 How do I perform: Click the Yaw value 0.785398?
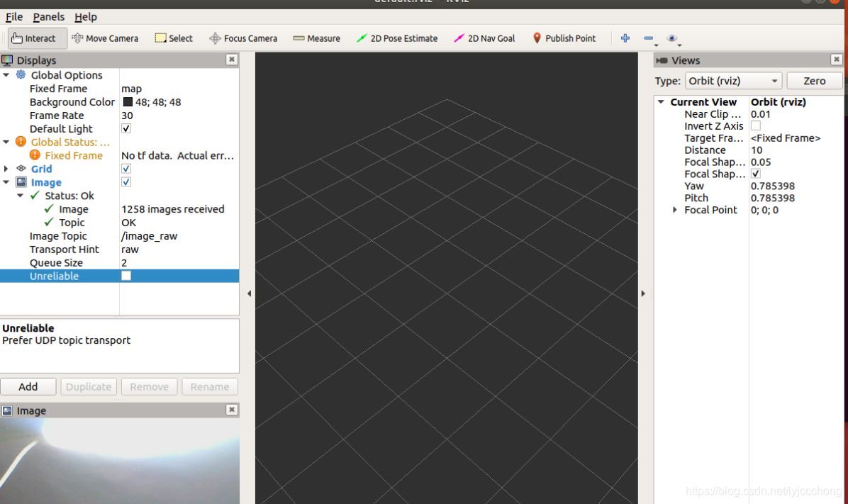tap(772, 186)
